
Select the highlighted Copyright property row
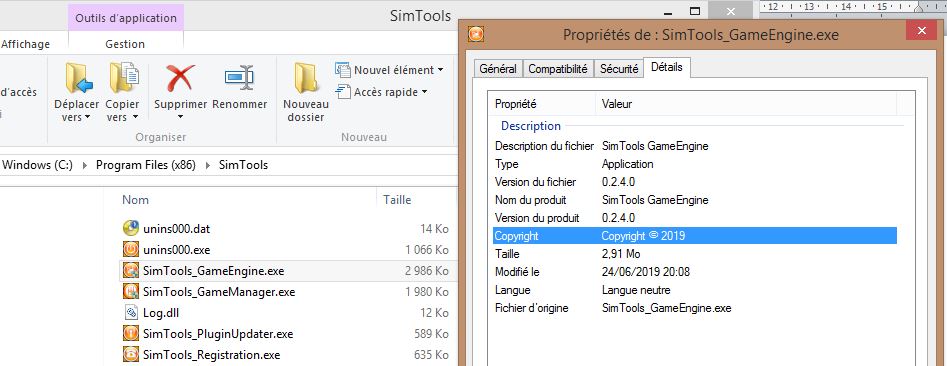tap(695, 236)
